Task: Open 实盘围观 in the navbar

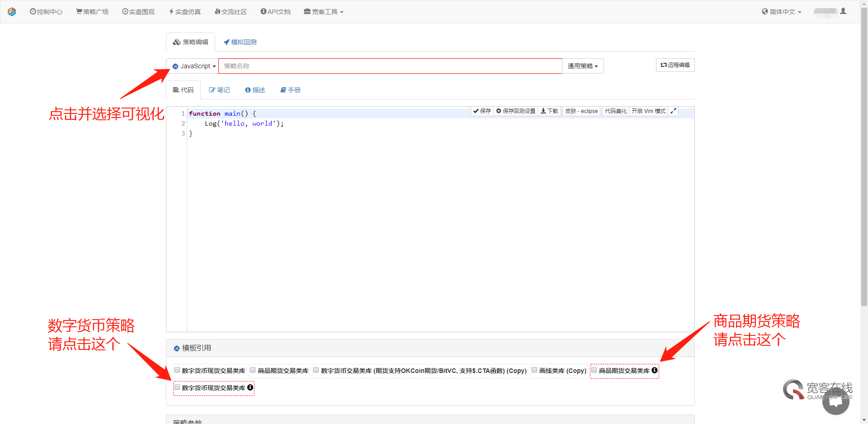Action: pyautogui.click(x=138, y=12)
